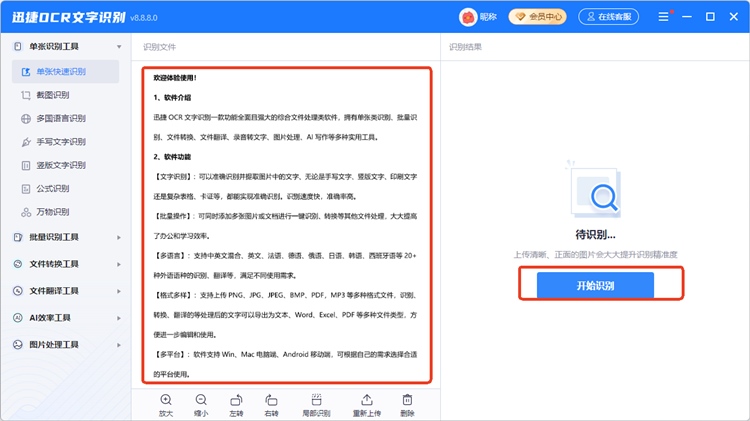This screenshot has height=421, width=750.
Task: Click the 文件翻译工具 section icon
Action: point(18,291)
